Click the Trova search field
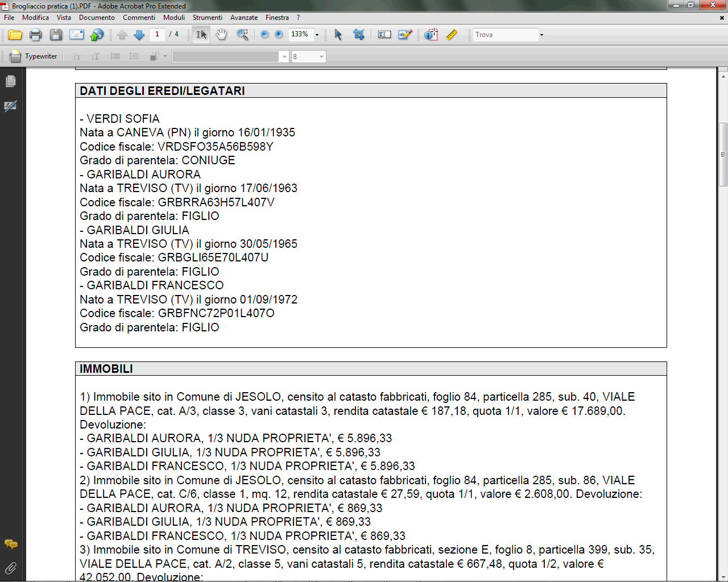This screenshot has height=582, width=728. (x=505, y=35)
